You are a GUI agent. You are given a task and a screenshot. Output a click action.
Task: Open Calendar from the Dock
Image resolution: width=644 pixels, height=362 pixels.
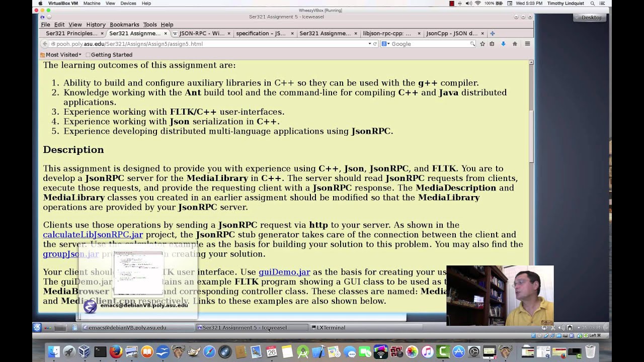272,352
